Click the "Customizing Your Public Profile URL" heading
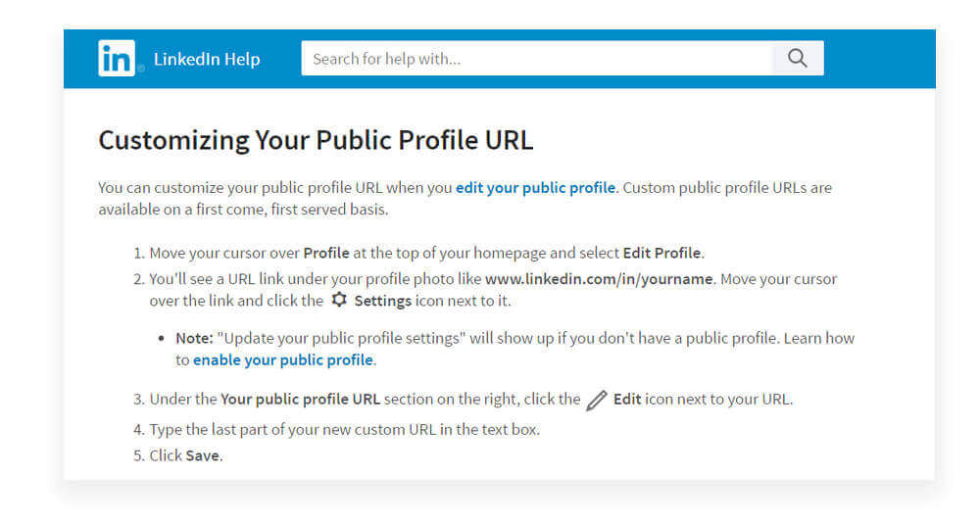Viewport: 980px width, 524px height. tap(316, 140)
